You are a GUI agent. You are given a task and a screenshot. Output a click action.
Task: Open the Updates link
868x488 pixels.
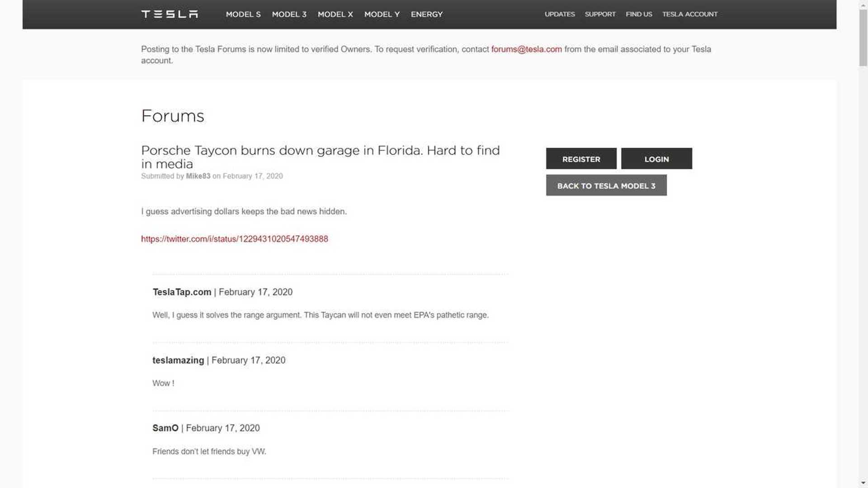(560, 14)
